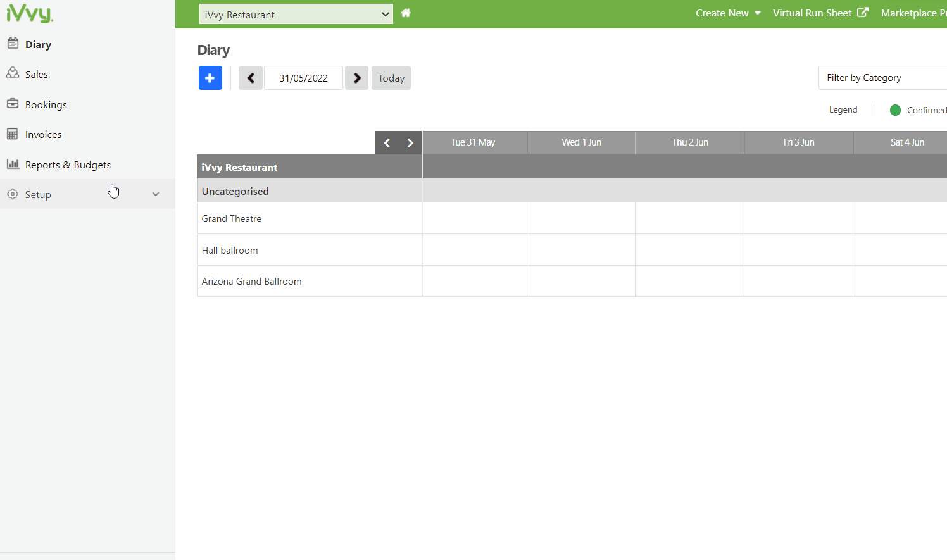
Task: Click Hall ballroom cell for Tue 31 May
Action: point(475,250)
